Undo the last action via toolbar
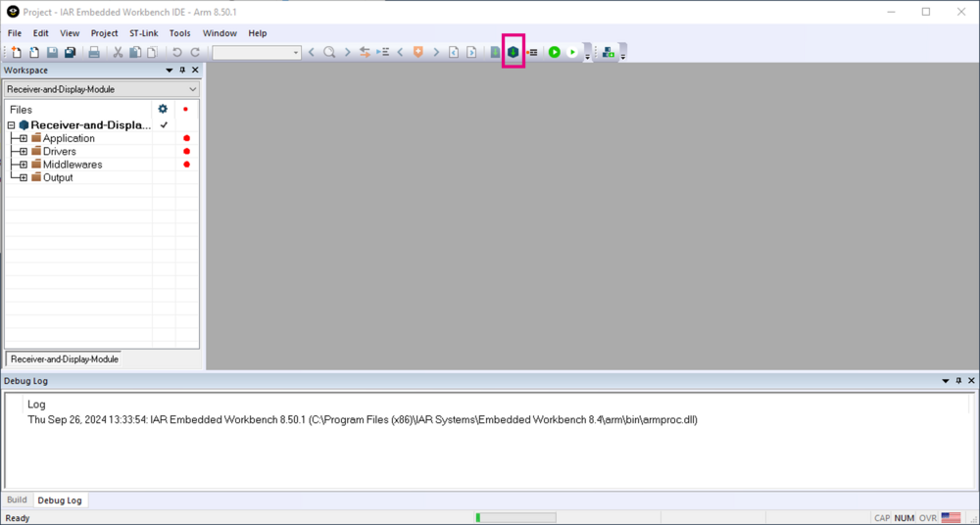The width and height of the screenshot is (980, 525). (x=176, y=53)
